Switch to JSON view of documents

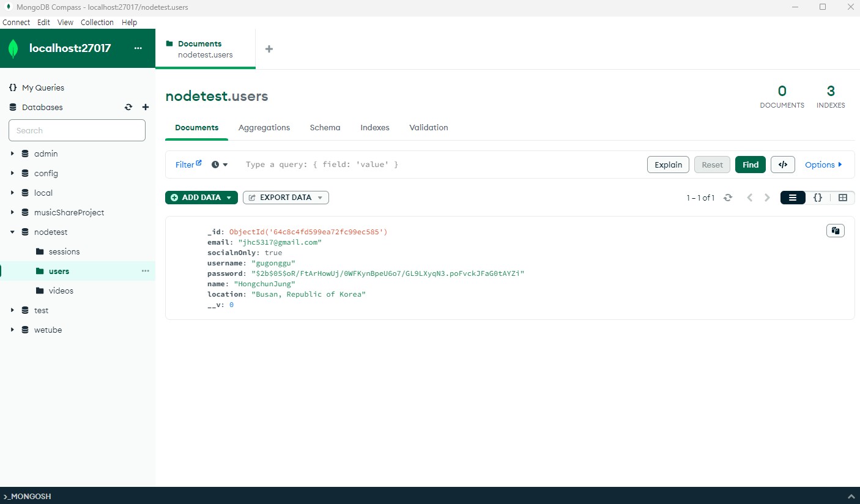(x=818, y=198)
